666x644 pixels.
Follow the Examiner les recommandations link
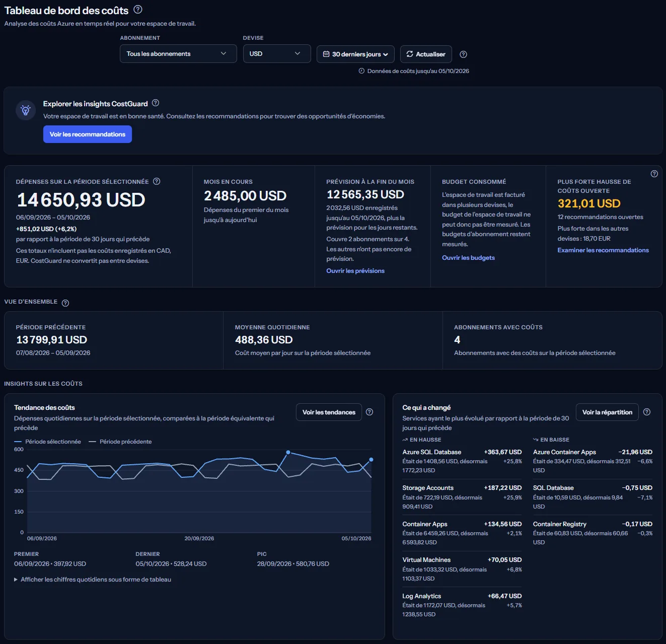pos(603,250)
